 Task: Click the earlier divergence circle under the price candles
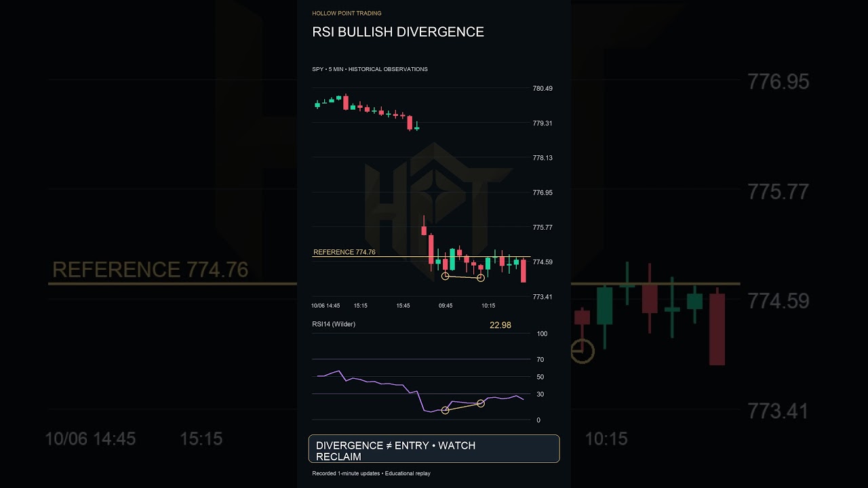[x=446, y=276]
